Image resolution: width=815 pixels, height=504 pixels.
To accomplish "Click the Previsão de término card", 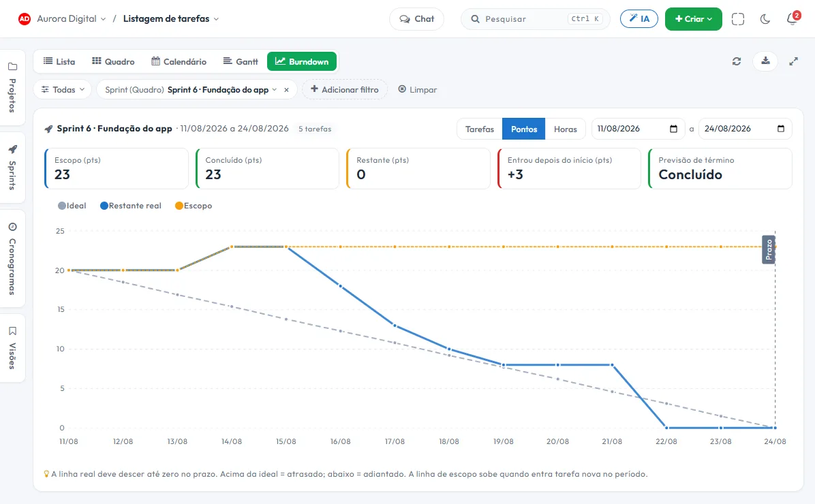I will click(x=720, y=168).
